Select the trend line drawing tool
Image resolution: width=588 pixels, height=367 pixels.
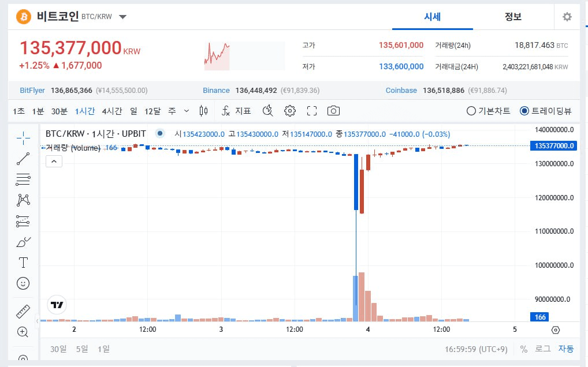(x=23, y=159)
